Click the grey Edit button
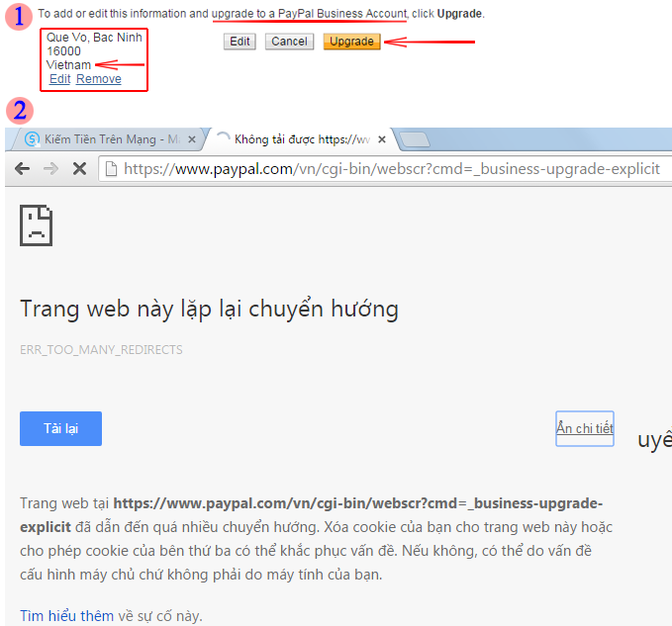Screen dimensions: 672x626 click(x=240, y=42)
